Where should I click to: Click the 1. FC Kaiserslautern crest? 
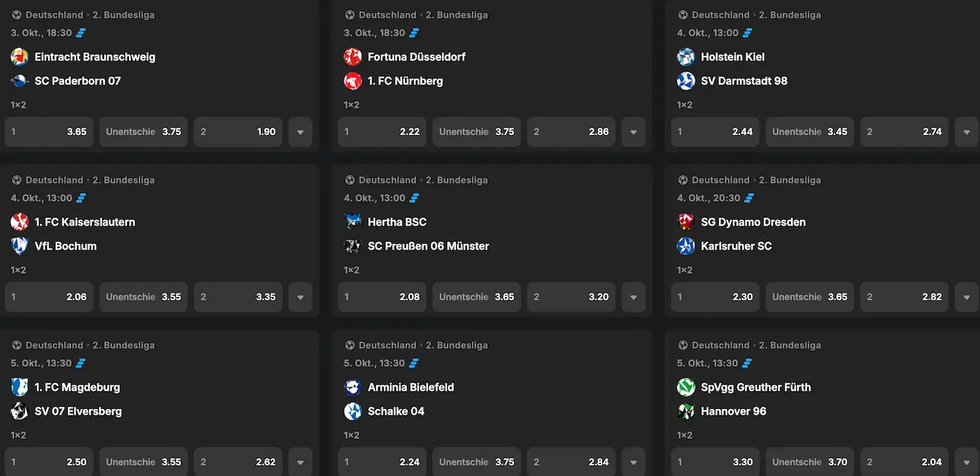(x=20, y=222)
